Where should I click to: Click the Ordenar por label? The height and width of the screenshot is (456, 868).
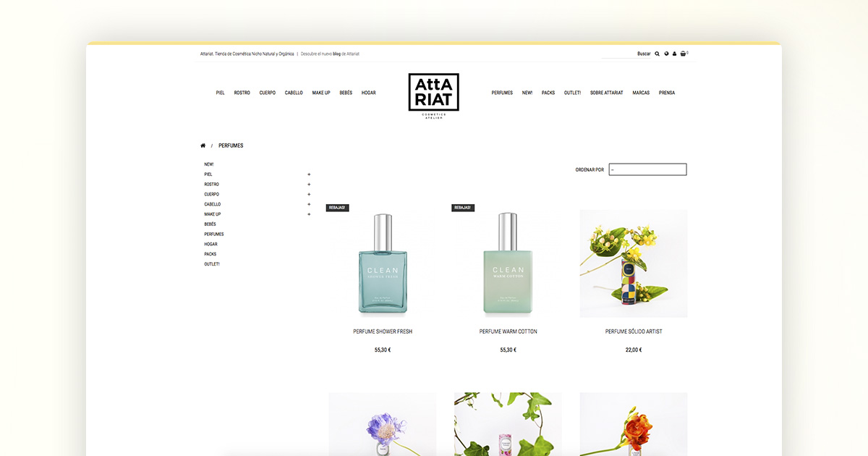(590, 170)
